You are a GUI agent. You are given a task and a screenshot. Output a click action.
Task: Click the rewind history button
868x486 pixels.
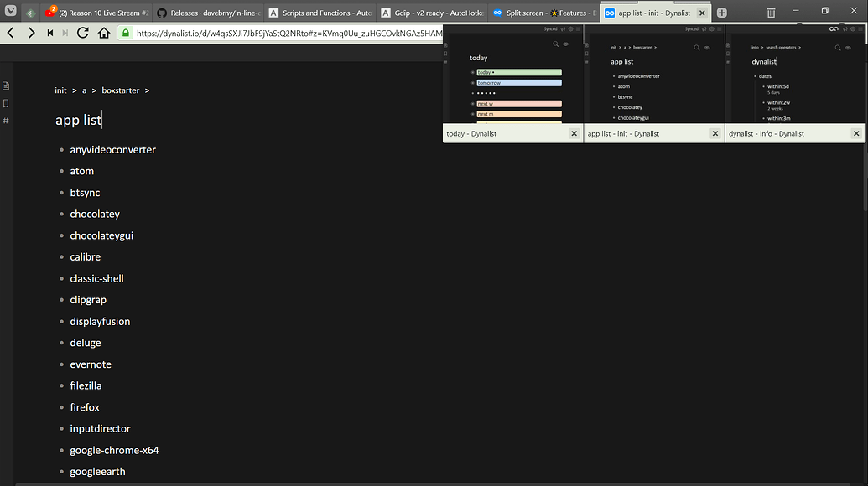click(50, 34)
